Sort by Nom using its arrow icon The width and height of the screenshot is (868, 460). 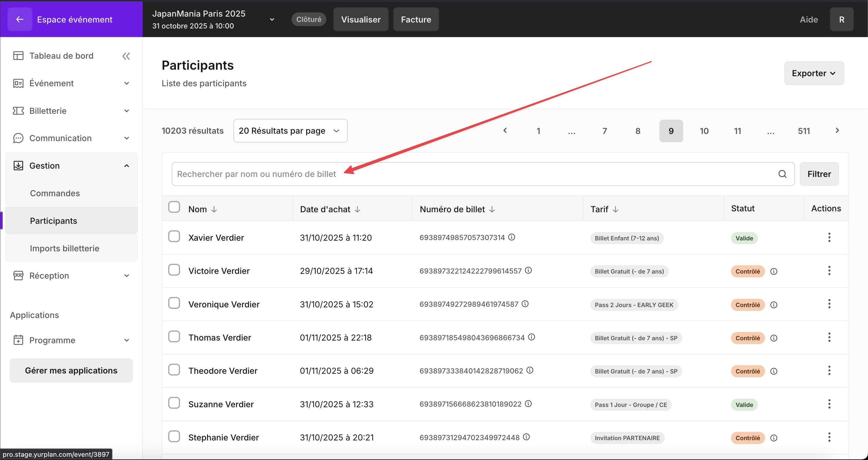click(214, 210)
